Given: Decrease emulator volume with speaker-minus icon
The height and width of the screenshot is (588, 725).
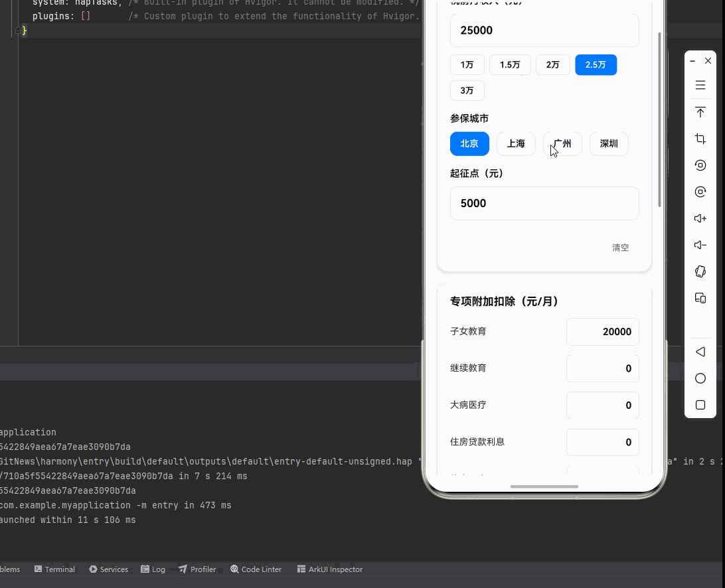Looking at the screenshot, I should click(x=700, y=245).
